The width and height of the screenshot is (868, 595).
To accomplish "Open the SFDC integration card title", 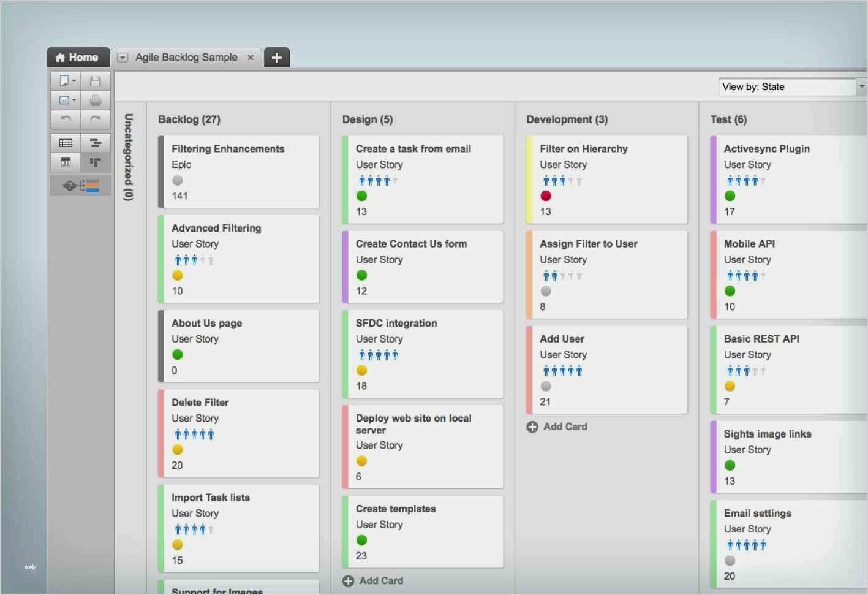I will [x=396, y=324].
